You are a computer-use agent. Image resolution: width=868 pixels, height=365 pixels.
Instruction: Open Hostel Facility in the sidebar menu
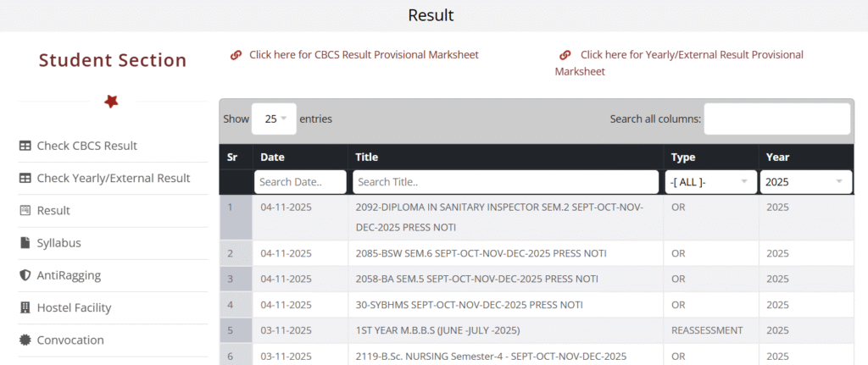(74, 308)
